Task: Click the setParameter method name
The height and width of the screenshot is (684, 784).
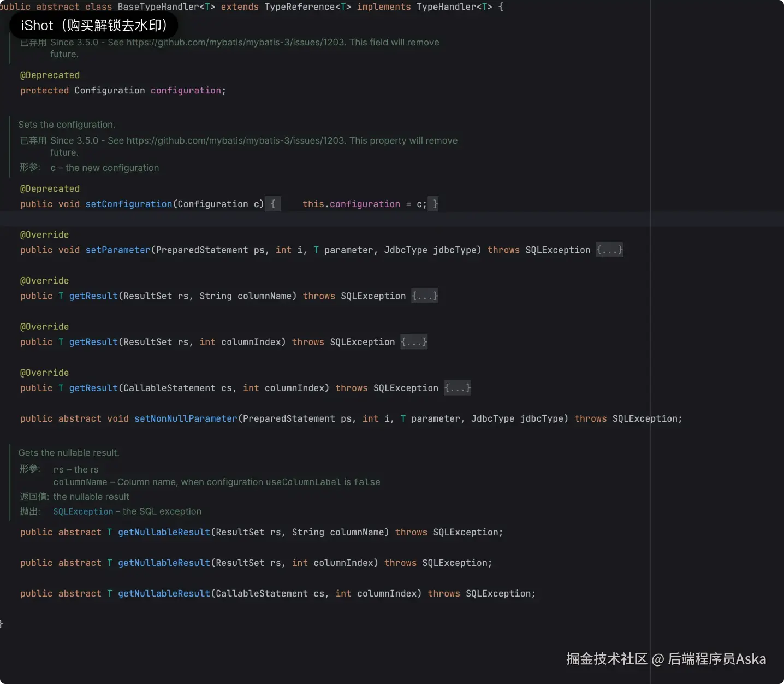Action: 118,250
